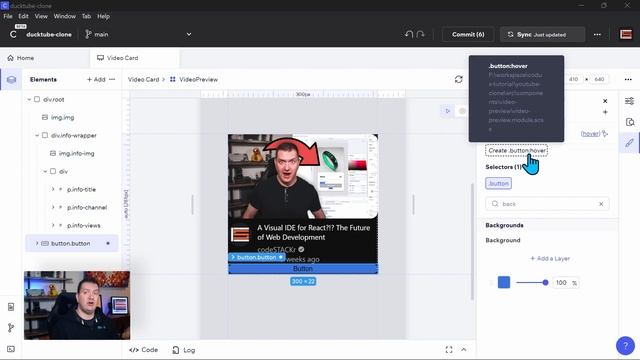640x360 pixels.
Task: Collapse the div.root tree node
Action: click(x=29, y=99)
